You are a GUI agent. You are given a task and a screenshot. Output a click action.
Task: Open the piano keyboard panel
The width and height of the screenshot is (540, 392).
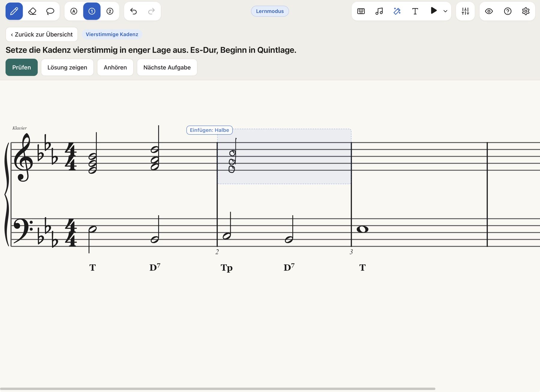click(x=361, y=11)
